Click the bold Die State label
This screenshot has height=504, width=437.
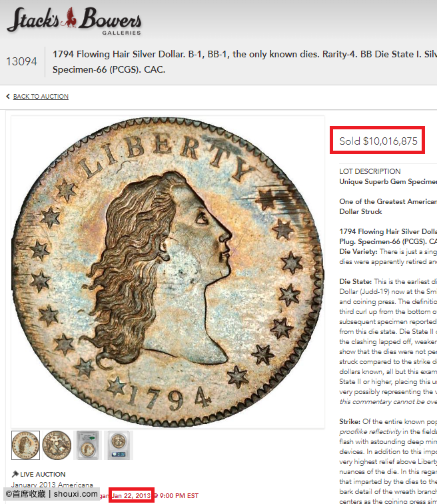click(356, 281)
